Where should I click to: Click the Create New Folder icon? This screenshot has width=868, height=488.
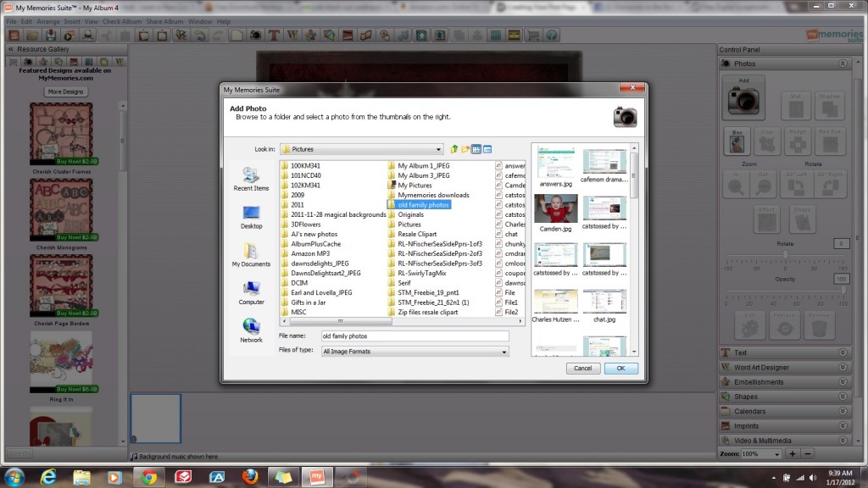point(465,149)
